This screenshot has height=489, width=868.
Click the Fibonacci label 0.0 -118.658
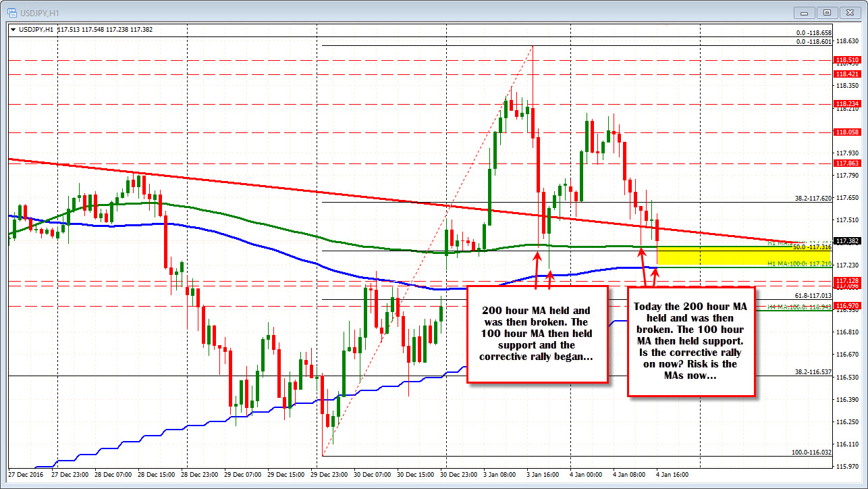click(x=814, y=32)
